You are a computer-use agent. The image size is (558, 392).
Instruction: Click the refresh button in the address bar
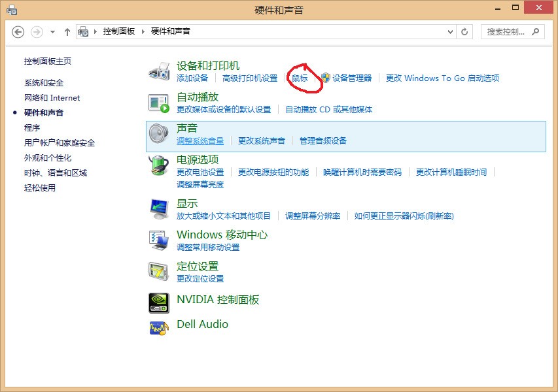pos(464,31)
